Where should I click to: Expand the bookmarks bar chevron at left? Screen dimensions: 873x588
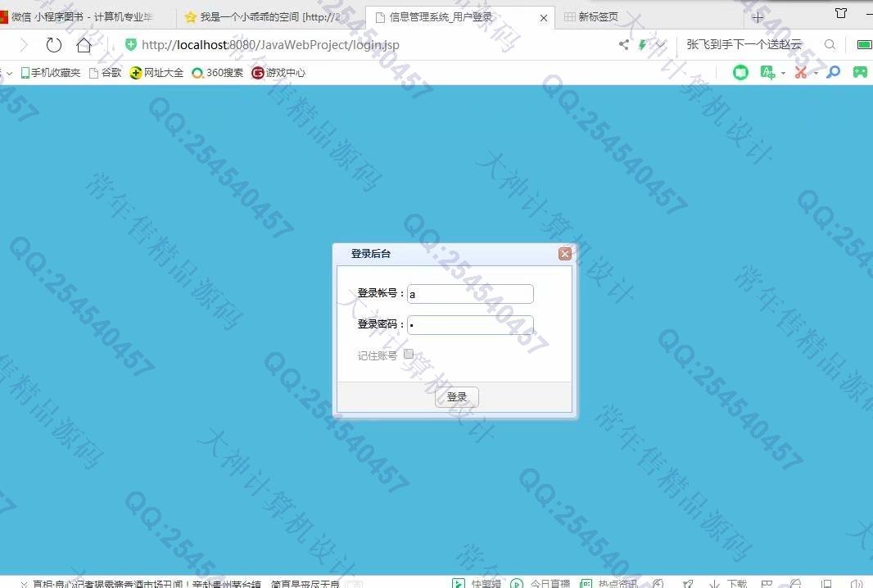click(x=8, y=73)
